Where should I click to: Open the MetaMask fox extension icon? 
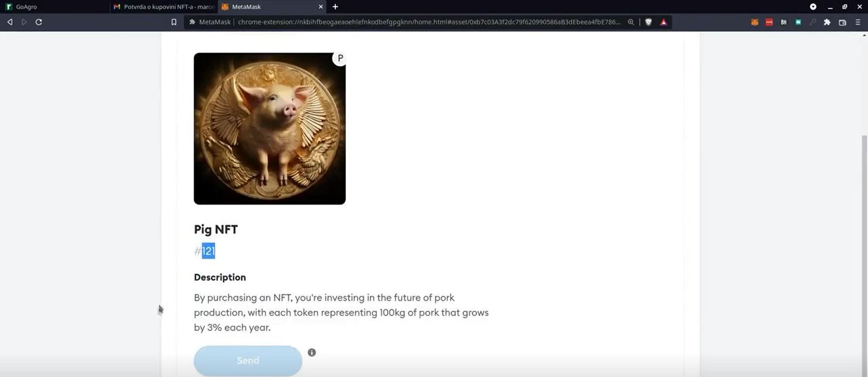pyautogui.click(x=754, y=22)
